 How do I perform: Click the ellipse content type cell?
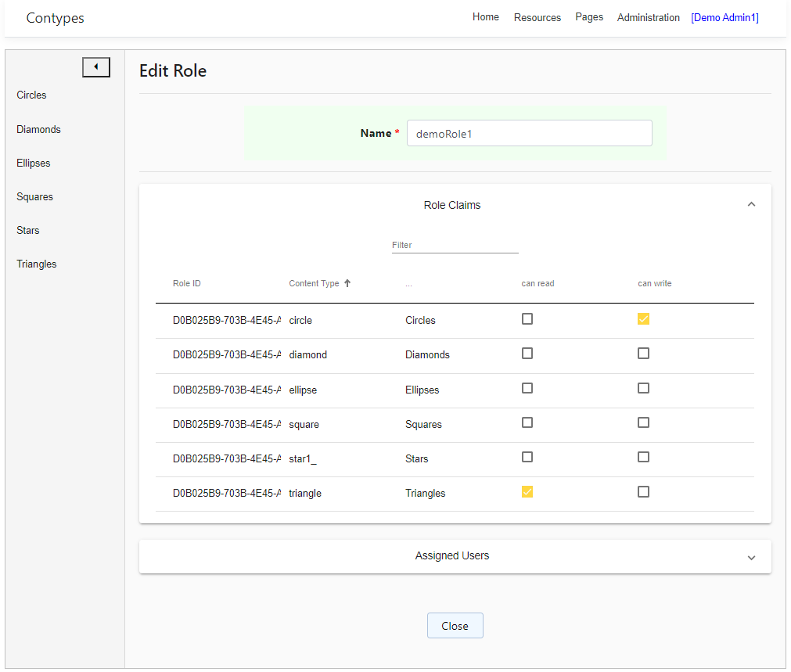tap(303, 390)
